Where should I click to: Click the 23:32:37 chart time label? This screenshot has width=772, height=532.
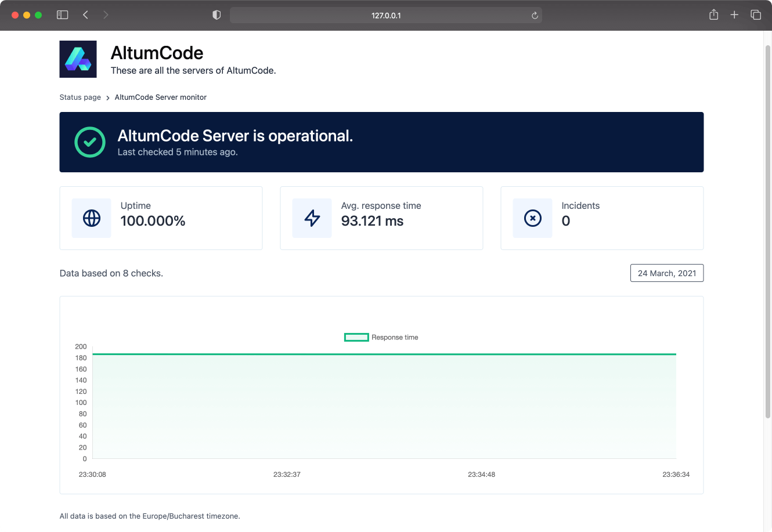click(287, 475)
